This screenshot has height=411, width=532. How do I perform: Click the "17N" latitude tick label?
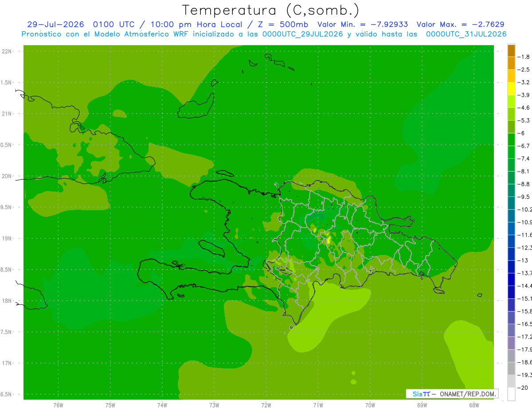[x=7, y=363]
